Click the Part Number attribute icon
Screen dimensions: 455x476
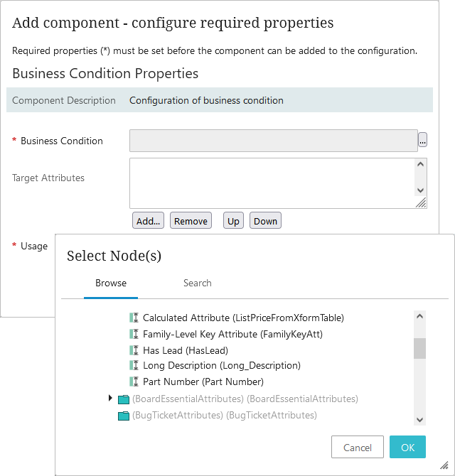133,382
